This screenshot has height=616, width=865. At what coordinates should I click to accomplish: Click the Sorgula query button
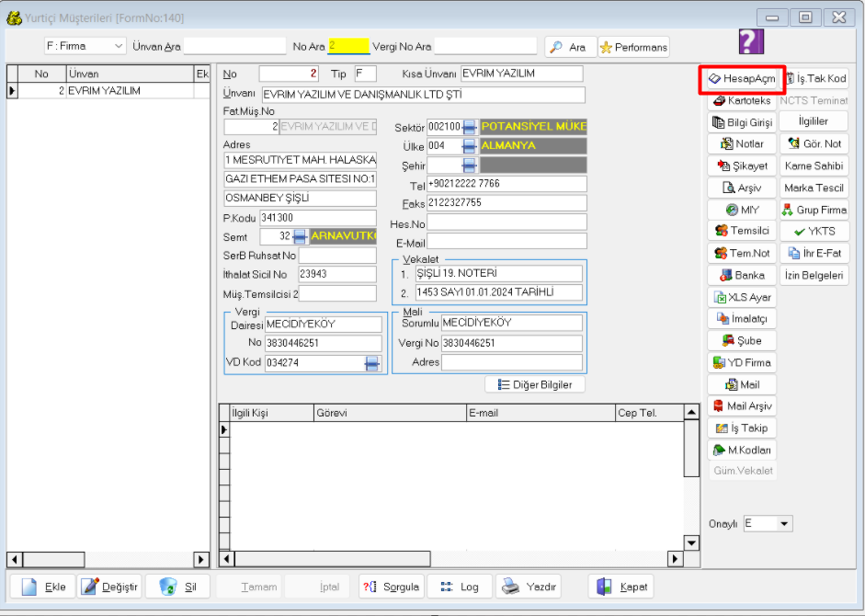(x=391, y=587)
